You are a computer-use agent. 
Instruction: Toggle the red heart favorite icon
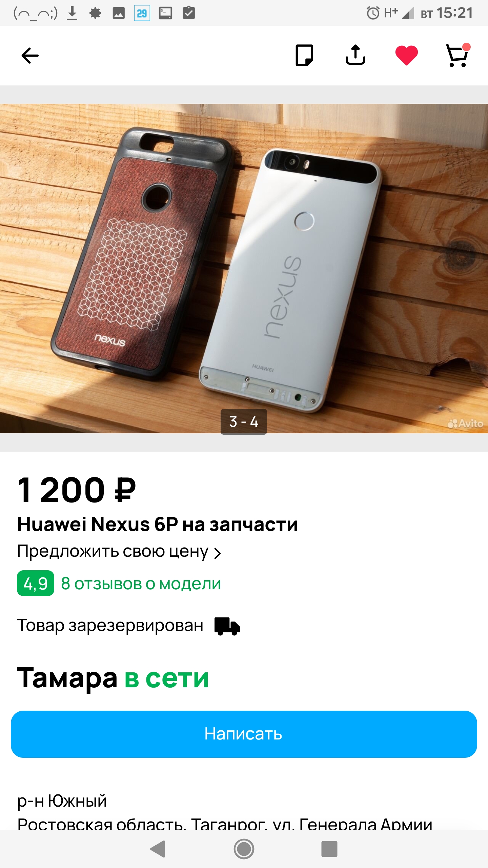tap(406, 55)
